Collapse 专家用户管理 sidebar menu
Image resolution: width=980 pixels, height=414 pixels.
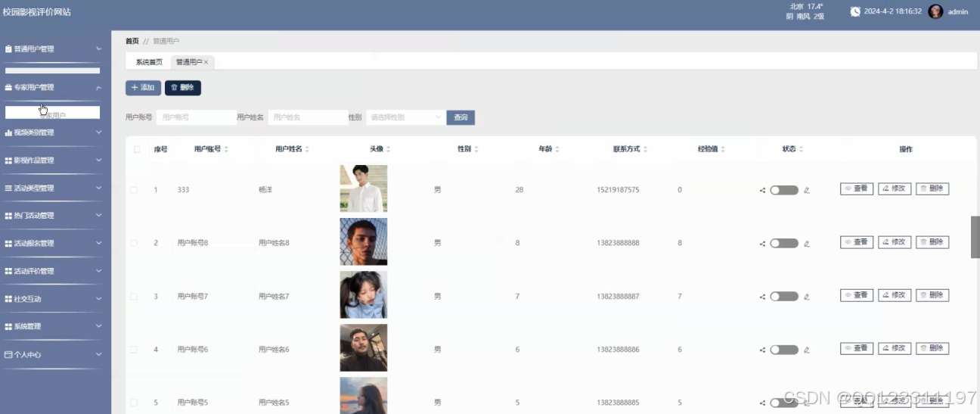(x=53, y=87)
